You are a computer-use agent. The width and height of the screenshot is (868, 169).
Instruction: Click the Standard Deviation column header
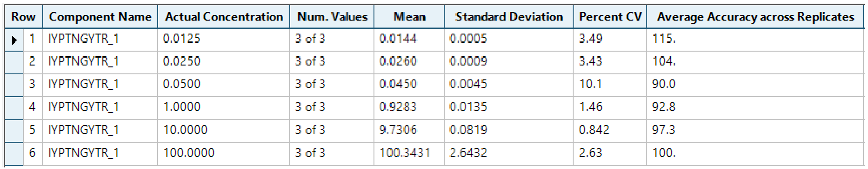pos(508,16)
